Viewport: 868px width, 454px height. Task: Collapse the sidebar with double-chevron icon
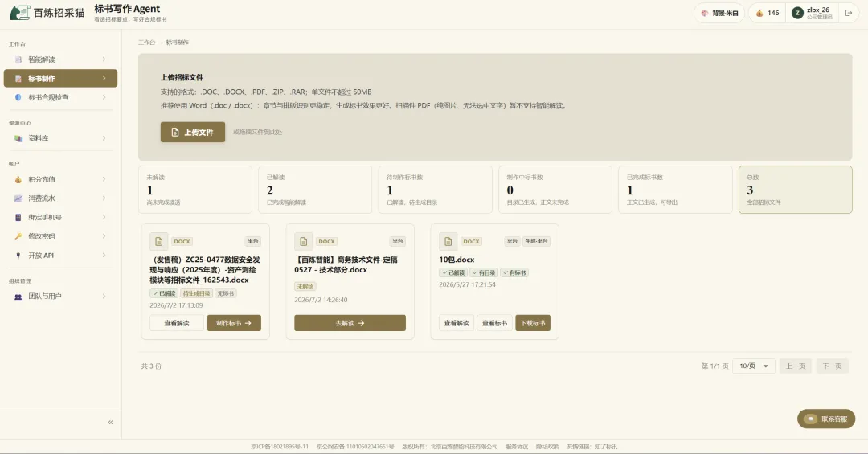click(x=110, y=423)
